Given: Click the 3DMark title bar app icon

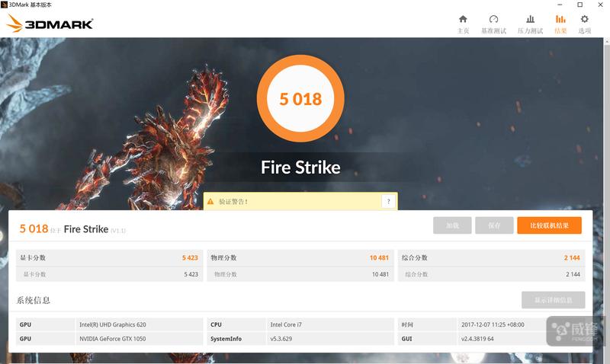Looking at the screenshot, I should pos(4,5).
